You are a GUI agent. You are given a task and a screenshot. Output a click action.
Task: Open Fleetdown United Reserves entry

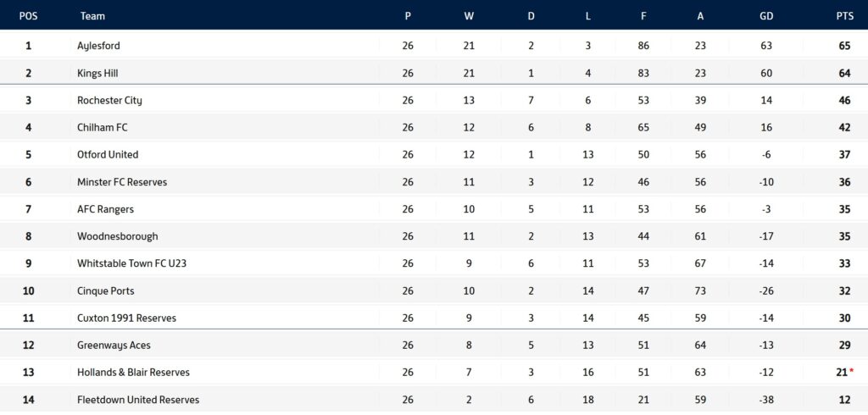(138, 400)
